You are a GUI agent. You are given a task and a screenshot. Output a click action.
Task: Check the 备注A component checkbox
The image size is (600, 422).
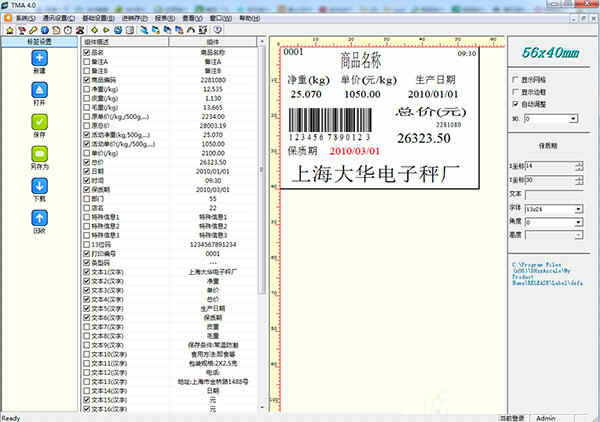click(x=87, y=62)
